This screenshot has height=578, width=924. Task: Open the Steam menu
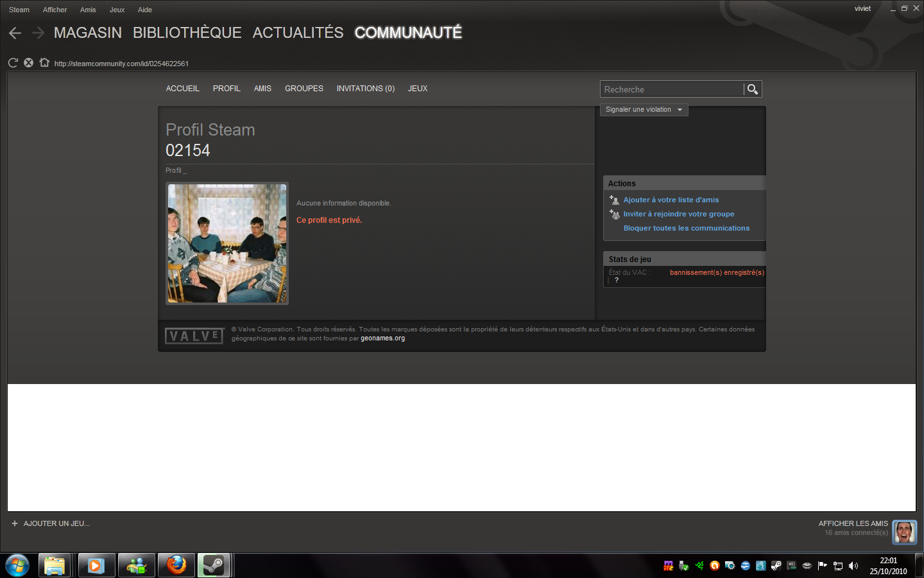click(x=19, y=10)
